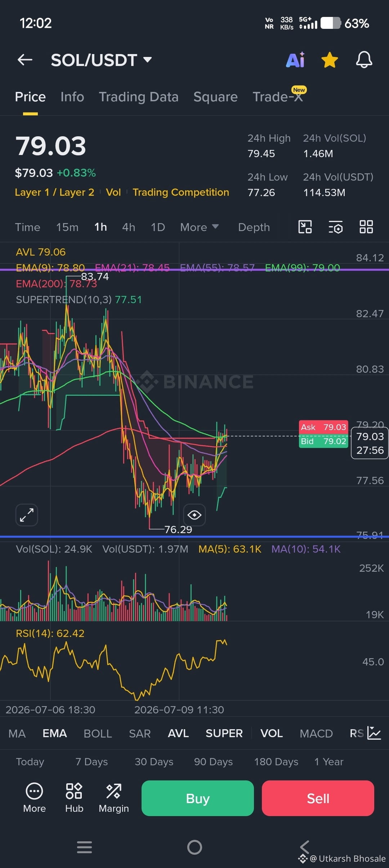Toggle the SUPER indicator

tap(224, 734)
